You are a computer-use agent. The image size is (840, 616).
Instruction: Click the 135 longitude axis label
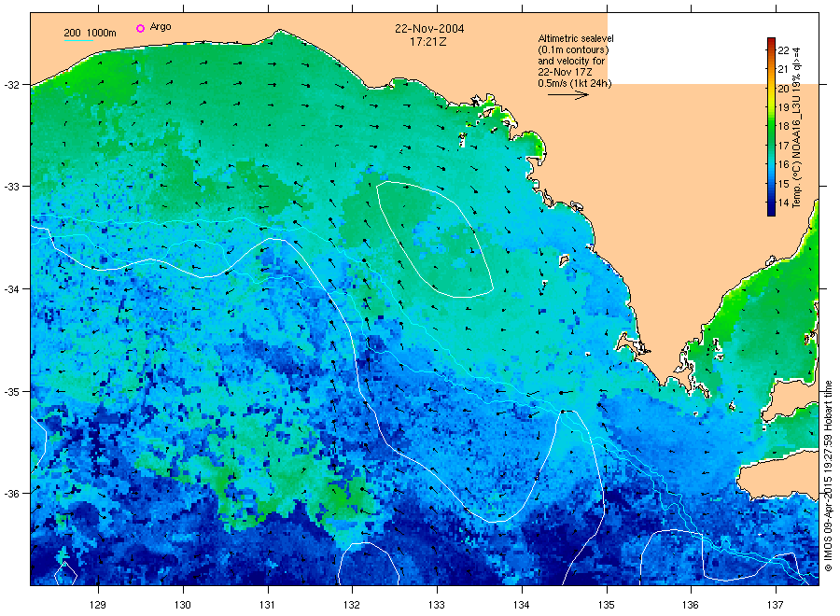pos(607,605)
